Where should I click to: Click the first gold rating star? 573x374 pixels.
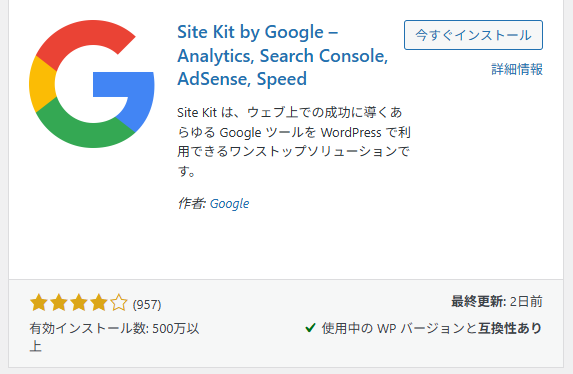point(39,303)
